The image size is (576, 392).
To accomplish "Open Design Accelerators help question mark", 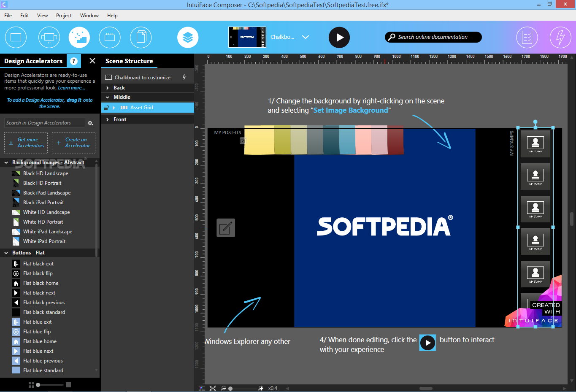I will (74, 61).
